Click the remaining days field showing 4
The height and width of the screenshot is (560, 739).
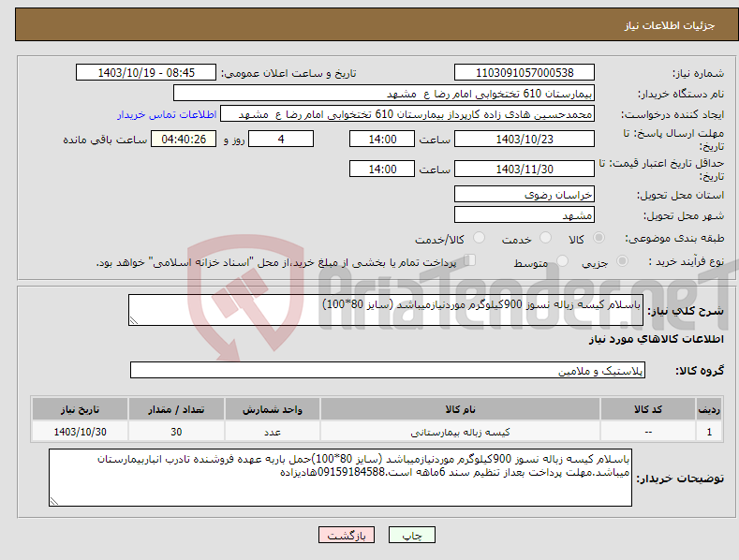pyautogui.click(x=281, y=139)
